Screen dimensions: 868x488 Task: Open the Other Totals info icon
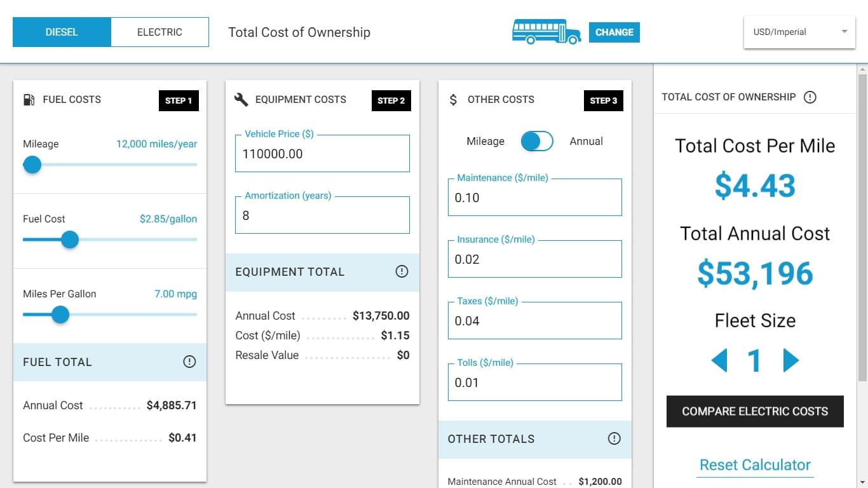[x=614, y=438]
